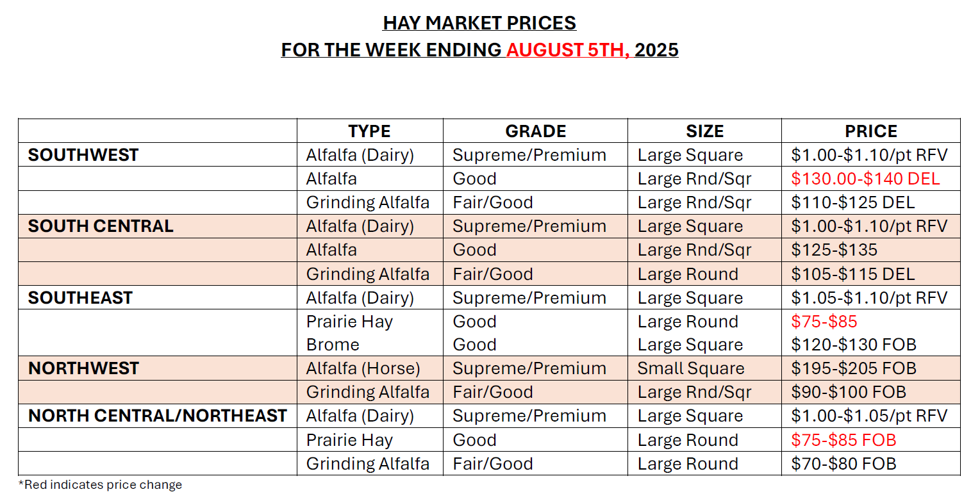The width and height of the screenshot is (980, 501).
Task: Click the $1.05-$1.10/pt RFV price cell
Action: click(x=869, y=298)
